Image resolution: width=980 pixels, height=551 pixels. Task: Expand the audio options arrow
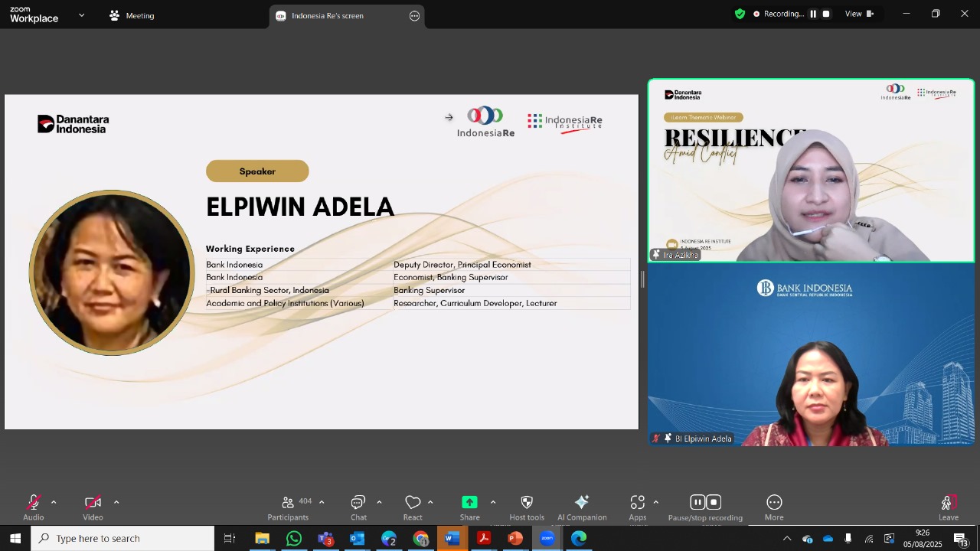[x=54, y=502]
